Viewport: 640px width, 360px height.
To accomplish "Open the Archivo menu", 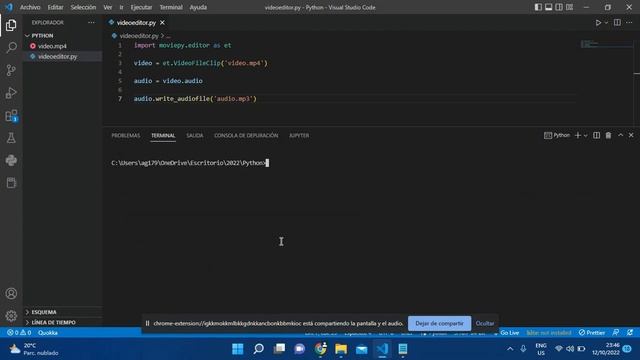I will [30, 7].
